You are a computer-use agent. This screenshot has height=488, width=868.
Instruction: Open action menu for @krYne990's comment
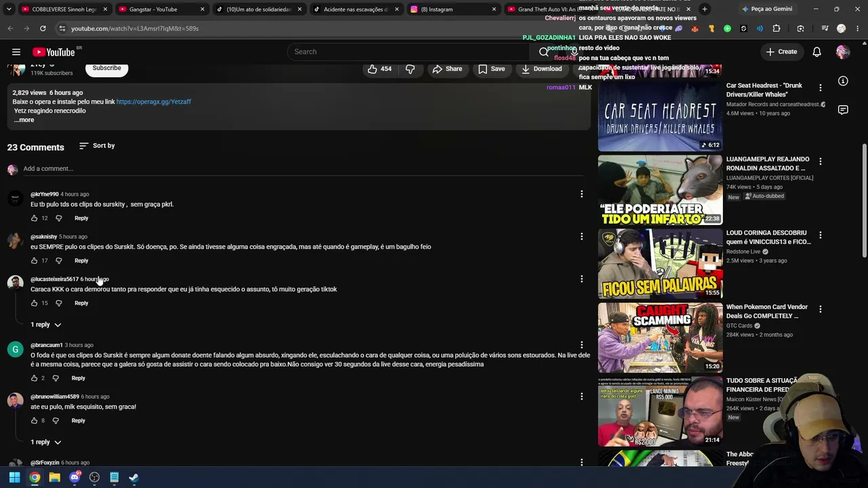pyautogui.click(x=581, y=195)
